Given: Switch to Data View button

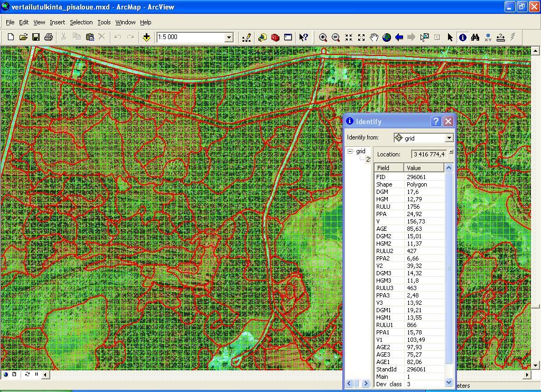Looking at the screenshot, I should (x=6, y=375).
